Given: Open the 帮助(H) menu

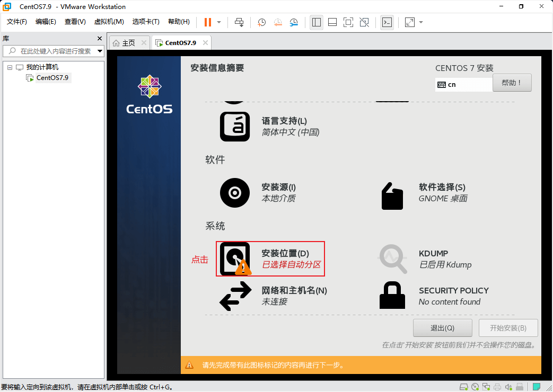Looking at the screenshot, I should 179,22.
